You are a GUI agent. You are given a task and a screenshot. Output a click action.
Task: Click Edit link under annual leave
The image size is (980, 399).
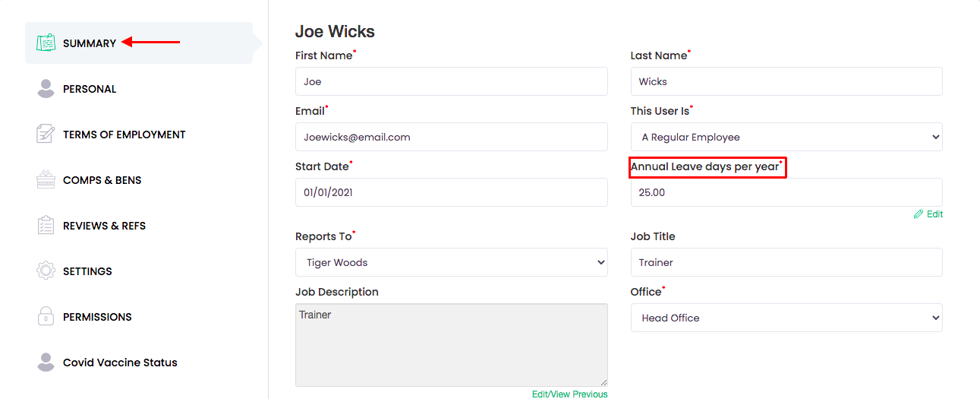928,214
